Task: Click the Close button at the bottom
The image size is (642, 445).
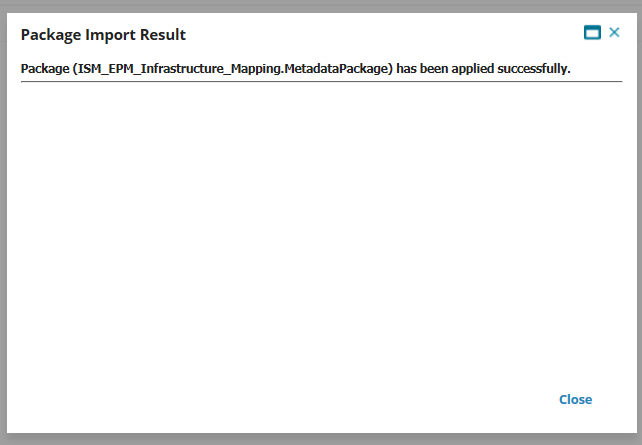Action: pyautogui.click(x=575, y=400)
